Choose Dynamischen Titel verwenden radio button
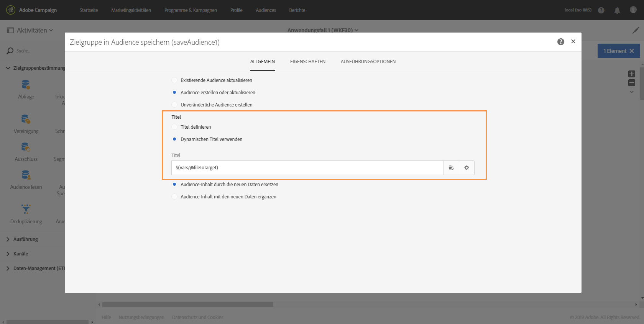 [174, 139]
